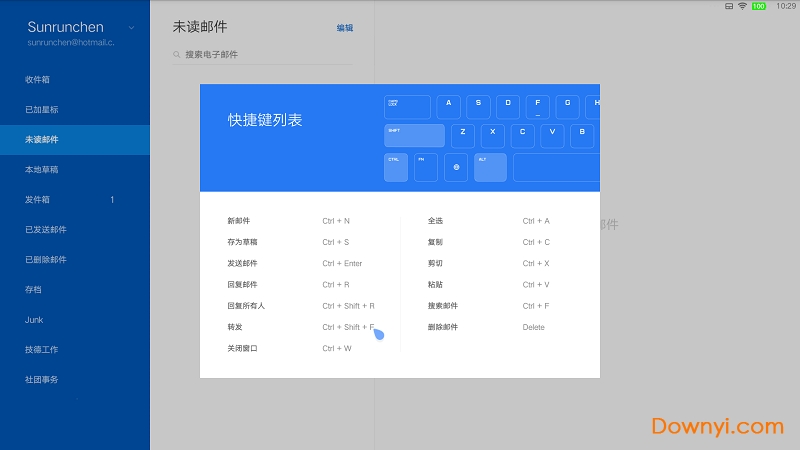The height and width of the screenshot is (450, 800).
Task: Click the battery indicator icon
Action: 758,6
